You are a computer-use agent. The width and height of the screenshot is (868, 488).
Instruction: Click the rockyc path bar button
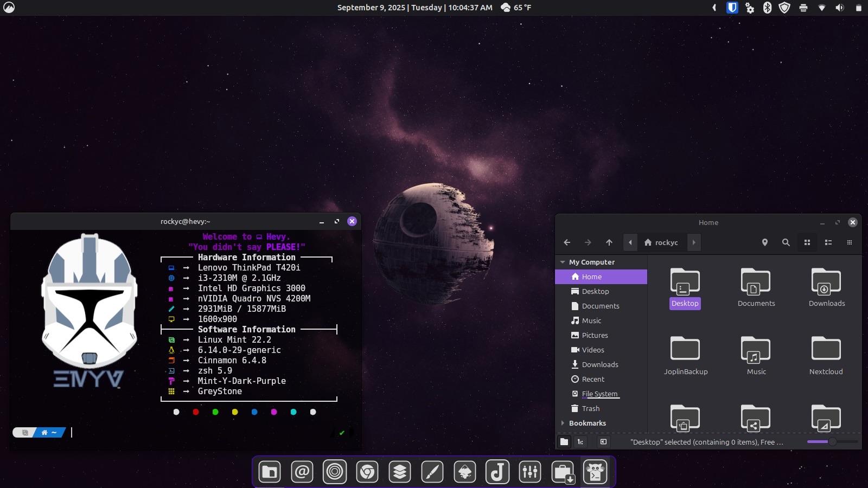pos(661,242)
